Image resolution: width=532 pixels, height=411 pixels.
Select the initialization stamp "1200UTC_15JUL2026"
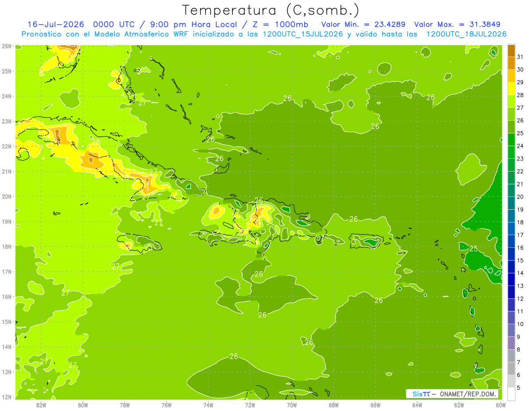click(303, 34)
